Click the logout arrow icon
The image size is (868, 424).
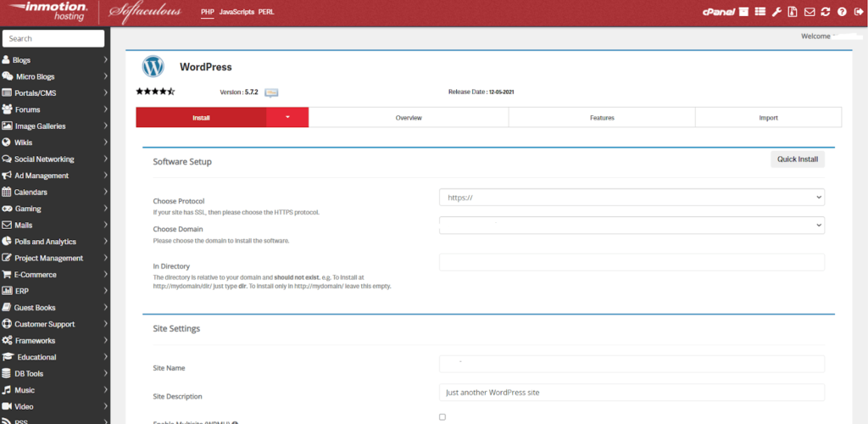[857, 12]
